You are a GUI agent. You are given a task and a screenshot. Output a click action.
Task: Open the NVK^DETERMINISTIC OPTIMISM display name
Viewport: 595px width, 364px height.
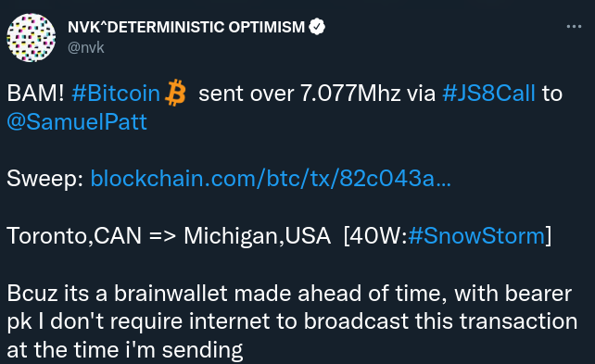186,27
